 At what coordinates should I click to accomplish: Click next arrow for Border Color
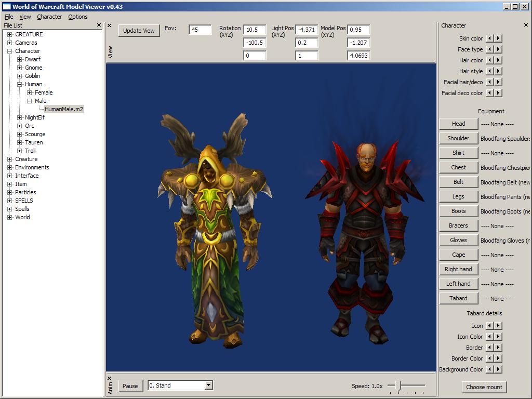click(498, 358)
